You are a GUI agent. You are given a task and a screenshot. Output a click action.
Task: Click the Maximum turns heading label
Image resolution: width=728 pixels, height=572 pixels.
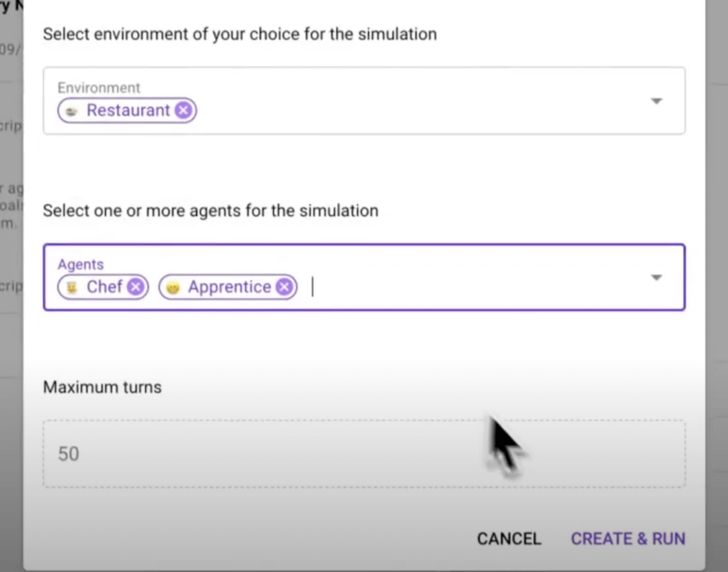tap(103, 387)
